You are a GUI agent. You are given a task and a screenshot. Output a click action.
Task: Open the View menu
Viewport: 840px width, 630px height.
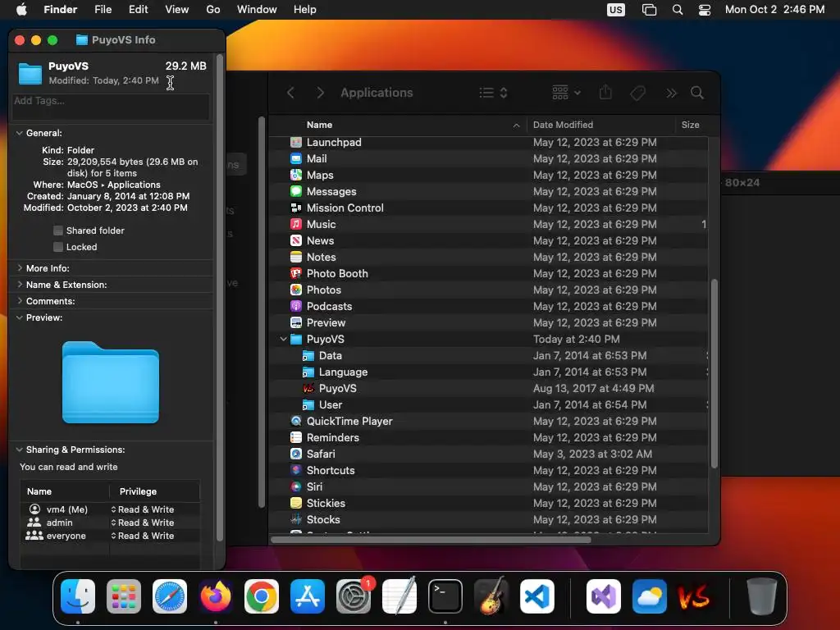177,10
